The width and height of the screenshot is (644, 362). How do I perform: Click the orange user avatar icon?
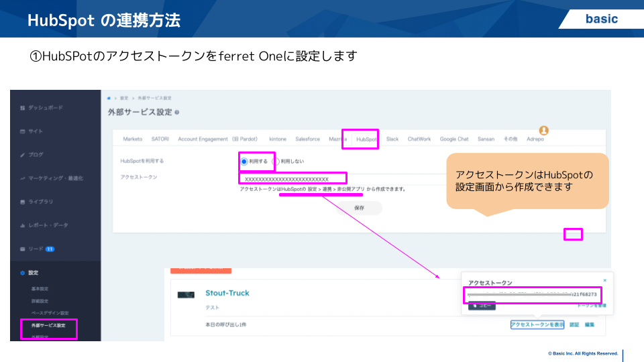544,131
